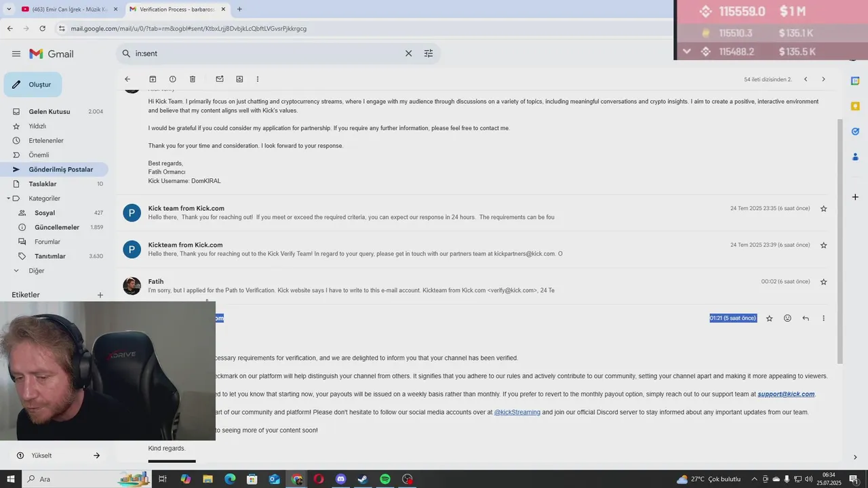Star the 23:35 Kick team message

click(824, 209)
